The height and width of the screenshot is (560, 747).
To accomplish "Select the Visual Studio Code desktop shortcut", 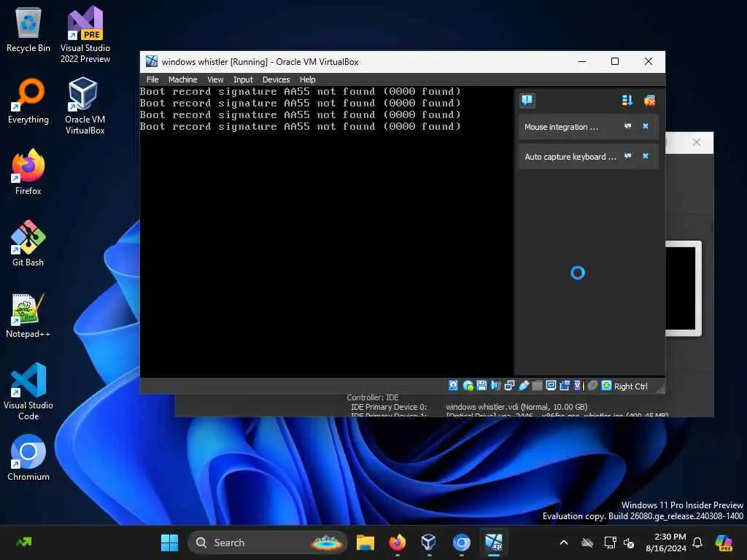I will point(28,392).
